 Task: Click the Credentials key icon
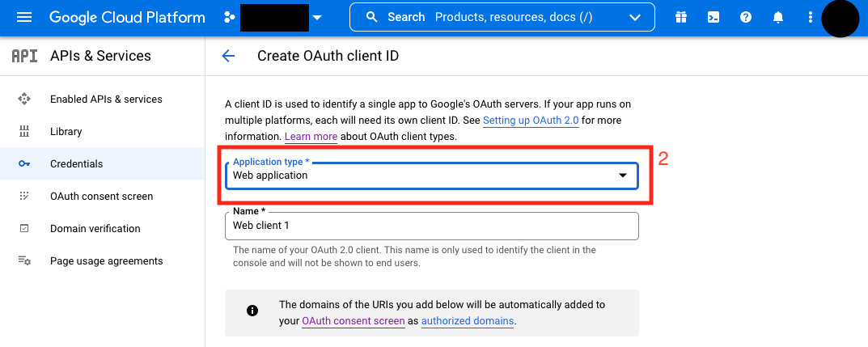pos(23,164)
